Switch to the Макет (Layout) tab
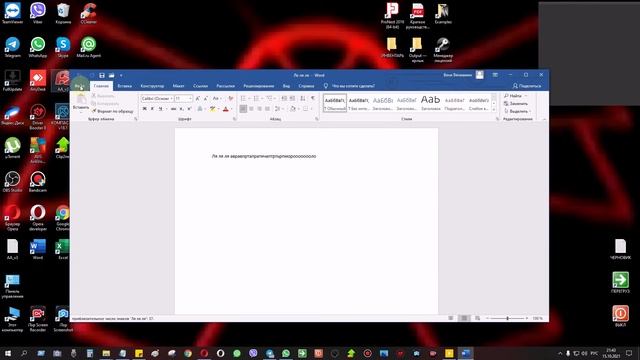Viewport: 640px width, 360px height. (178, 86)
